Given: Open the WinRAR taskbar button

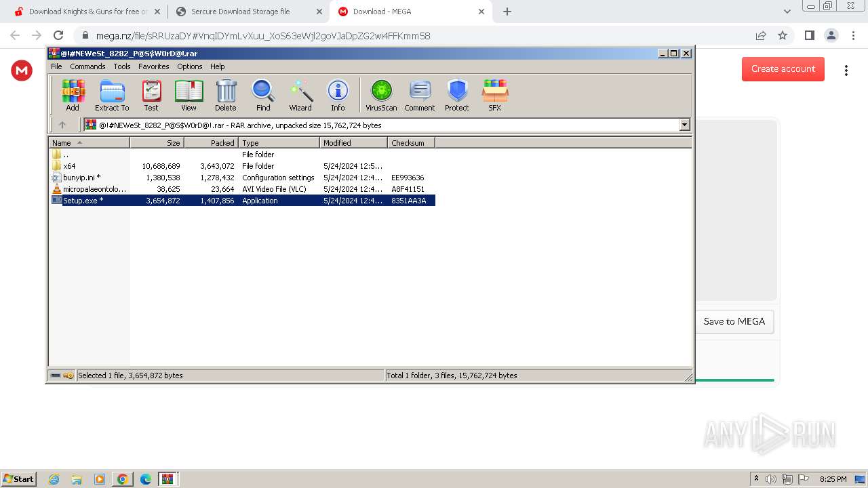Looking at the screenshot, I should [167, 479].
